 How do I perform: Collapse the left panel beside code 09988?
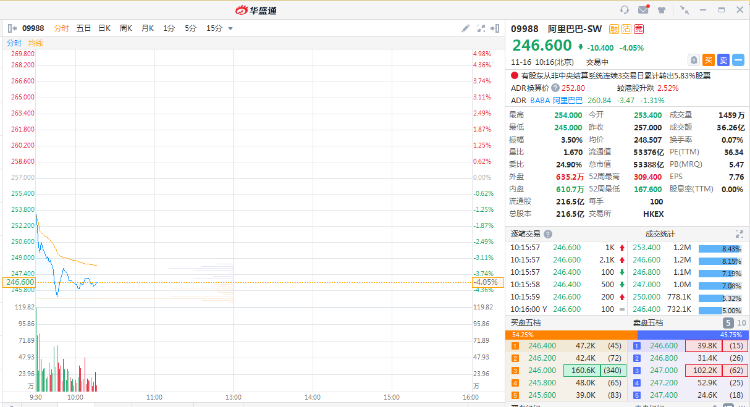(x=12, y=29)
